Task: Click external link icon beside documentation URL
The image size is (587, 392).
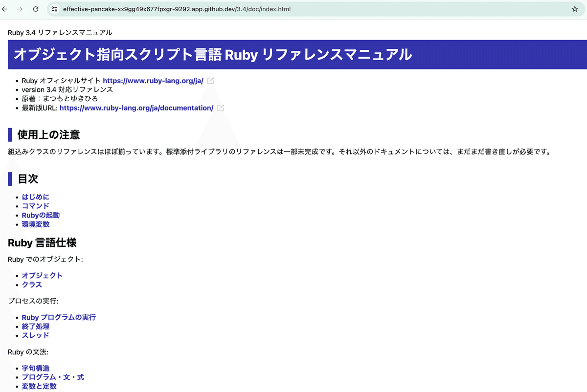Action: pos(220,108)
